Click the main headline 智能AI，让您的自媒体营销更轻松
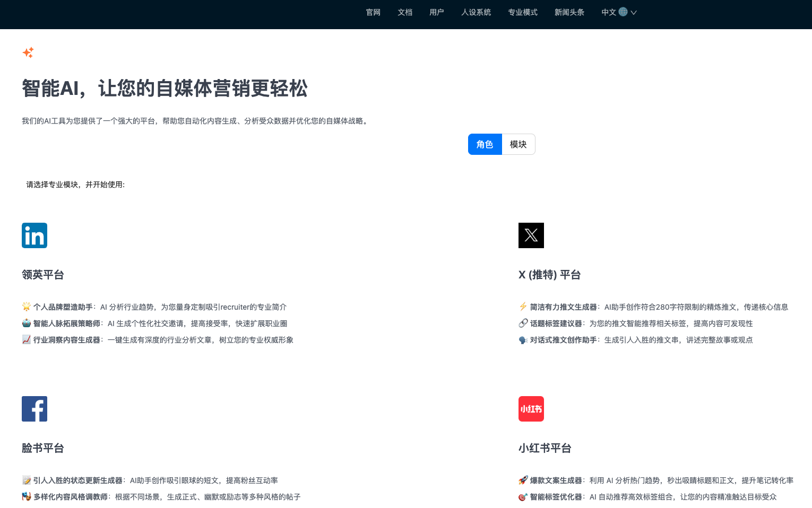Image resolution: width=812 pixels, height=508 pixels. (x=165, y=88)
